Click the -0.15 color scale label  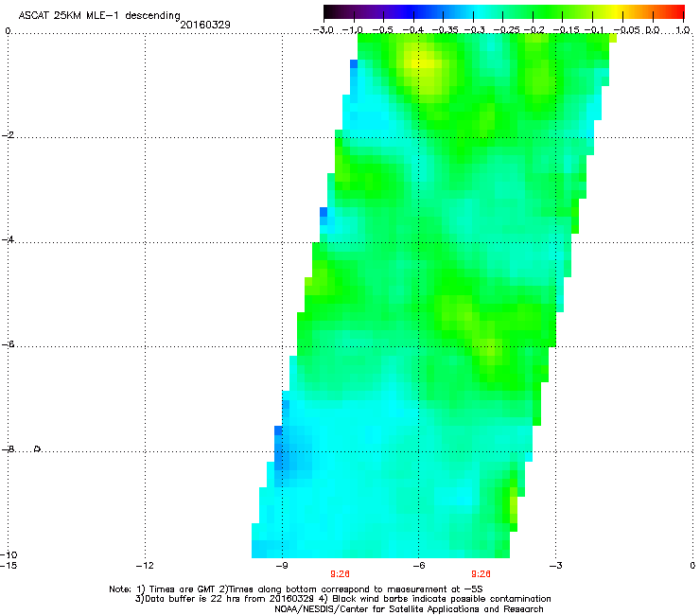tap(566, 30)
